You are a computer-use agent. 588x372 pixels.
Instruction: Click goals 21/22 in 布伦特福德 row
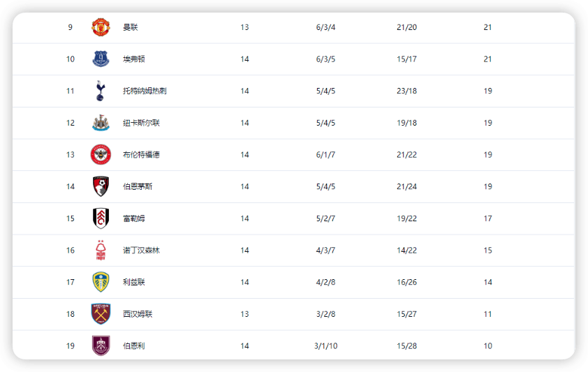(406, 154)
